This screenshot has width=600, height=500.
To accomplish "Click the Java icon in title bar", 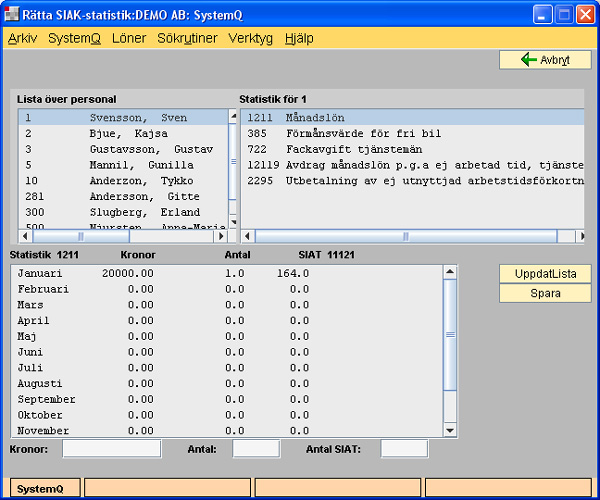I will click(x=14, y=14).
